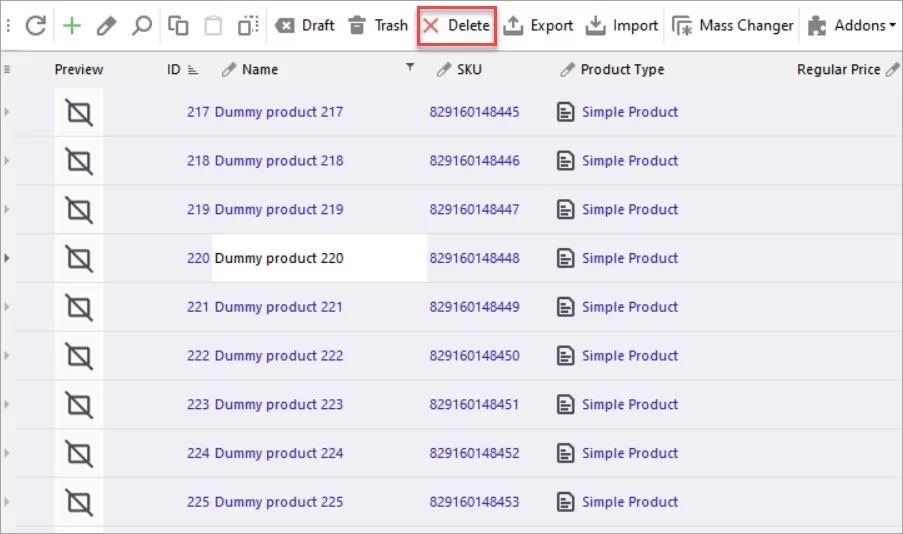Add a new product with the green plus
903x534 pixels.
click(71, 26)
